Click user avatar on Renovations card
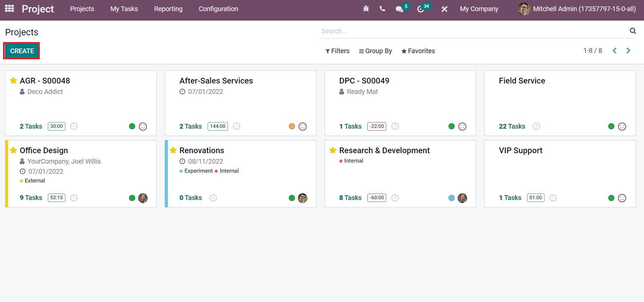This screenshot has height=302, width=644. [x=303, y=198]
